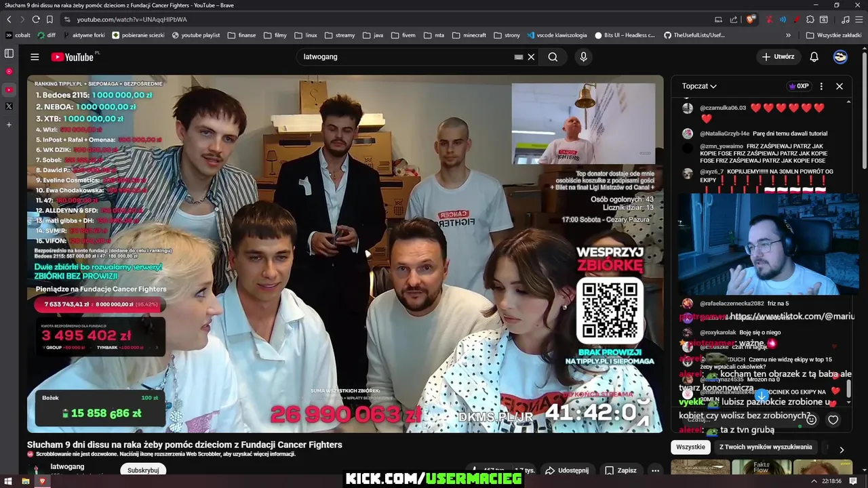868x488 pixels.
Task: Open the Brave hamburger menu
Action: pos(858,20)
